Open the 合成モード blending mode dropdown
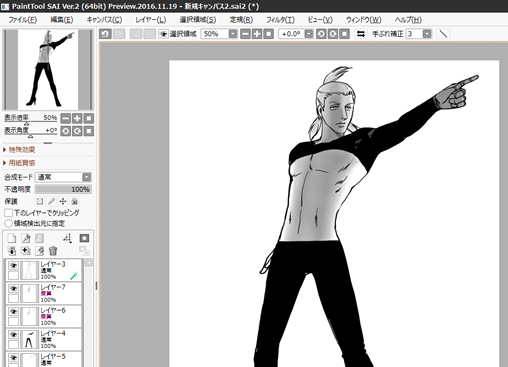This screenshot has height=367, width=508. [63, 177]
